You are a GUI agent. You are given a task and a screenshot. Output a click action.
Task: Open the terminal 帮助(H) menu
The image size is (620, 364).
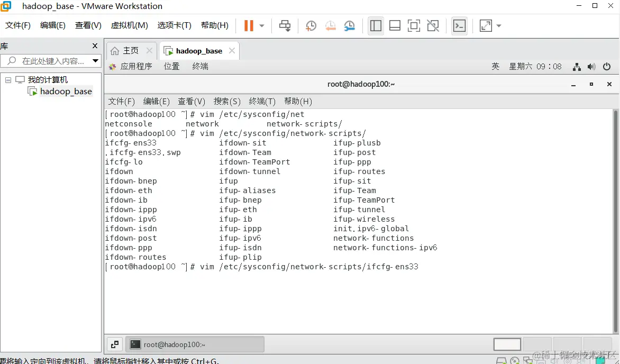[x=298, y=102]
